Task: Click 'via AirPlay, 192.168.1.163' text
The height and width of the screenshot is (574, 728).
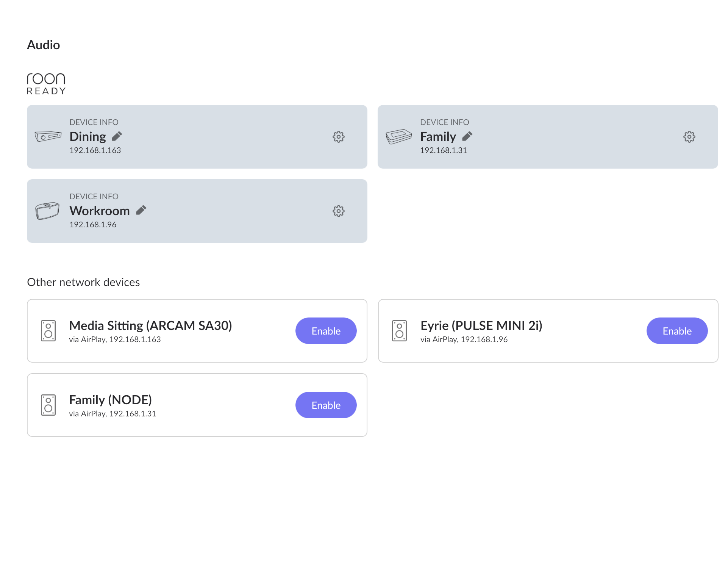Action: tap(115, 339)
